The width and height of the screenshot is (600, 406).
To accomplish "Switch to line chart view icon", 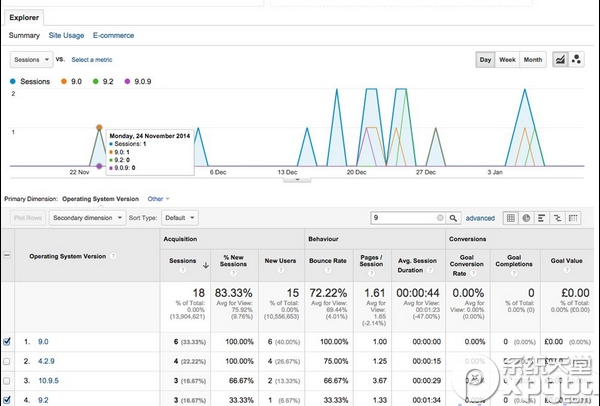I will coord(560,60).
